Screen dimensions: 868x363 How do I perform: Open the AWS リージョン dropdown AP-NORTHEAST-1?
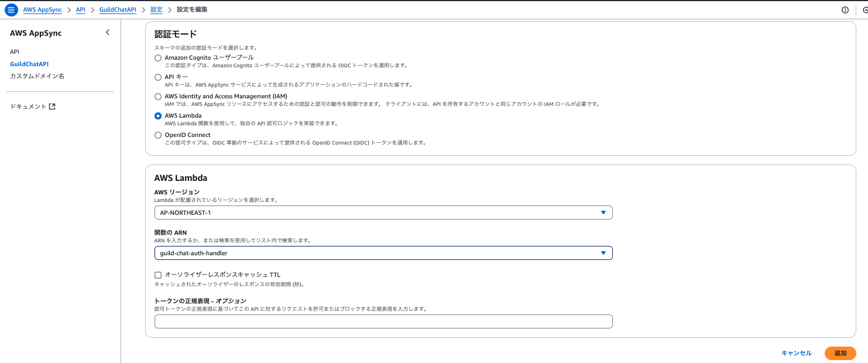point(383,213)
